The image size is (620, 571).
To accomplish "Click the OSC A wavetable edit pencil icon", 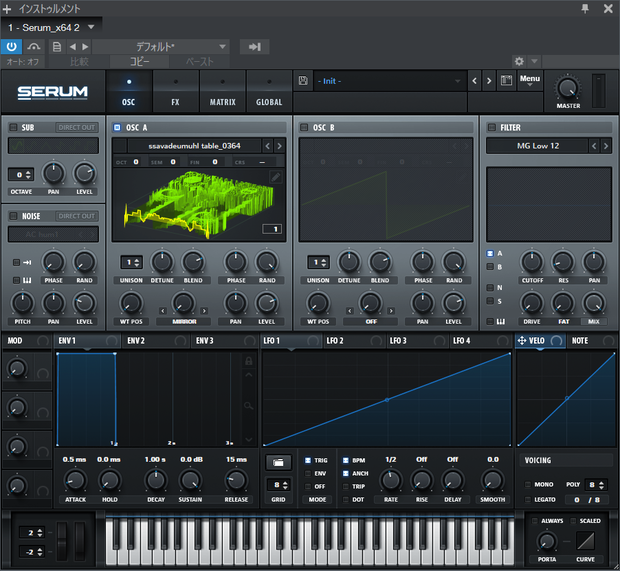I will point(276,177).
